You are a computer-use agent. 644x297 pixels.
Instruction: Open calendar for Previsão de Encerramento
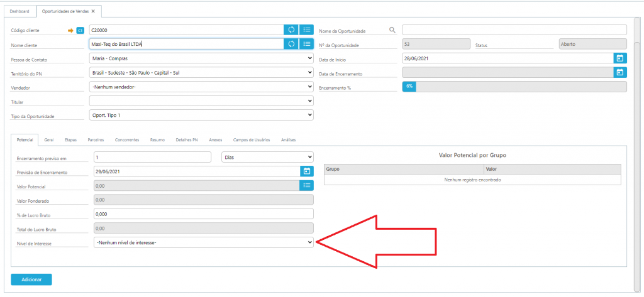[x=306, y=171]
